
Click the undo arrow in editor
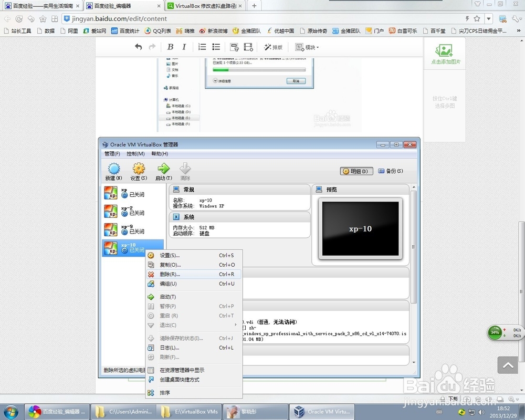click(138, 47)
